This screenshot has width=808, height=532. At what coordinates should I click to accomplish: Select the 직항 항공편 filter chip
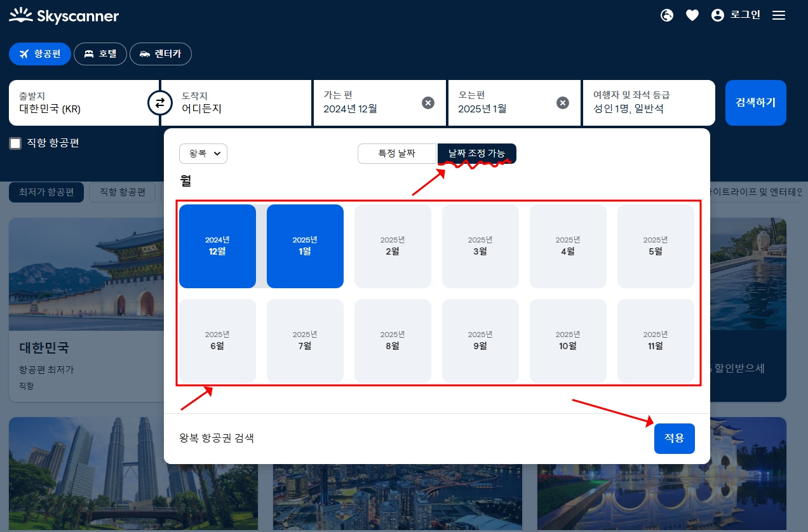click(x=123, y=192)
